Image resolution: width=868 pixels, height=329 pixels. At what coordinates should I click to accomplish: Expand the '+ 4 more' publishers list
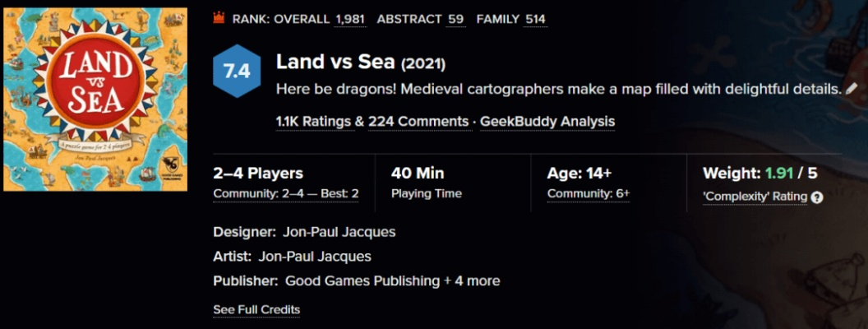472,281
